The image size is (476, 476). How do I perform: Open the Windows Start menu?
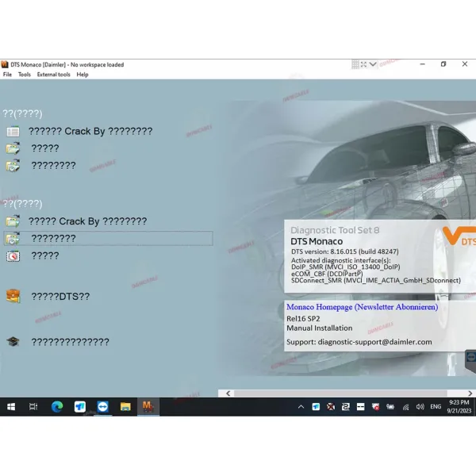[11, 407]
